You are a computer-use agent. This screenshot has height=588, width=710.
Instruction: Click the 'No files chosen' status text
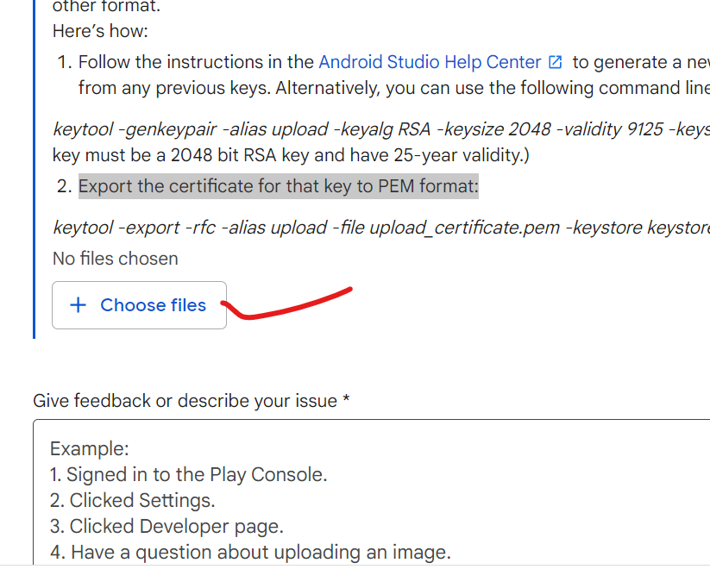(x=116, y=259)
